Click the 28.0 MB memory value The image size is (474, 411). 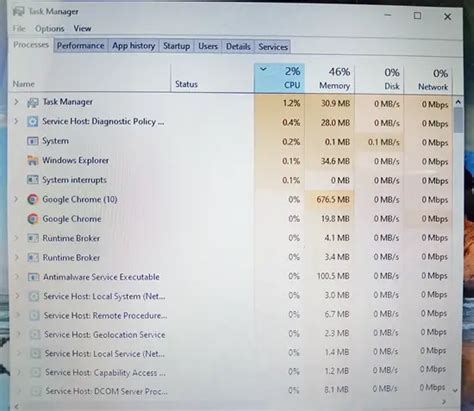(x=335, y=123)
